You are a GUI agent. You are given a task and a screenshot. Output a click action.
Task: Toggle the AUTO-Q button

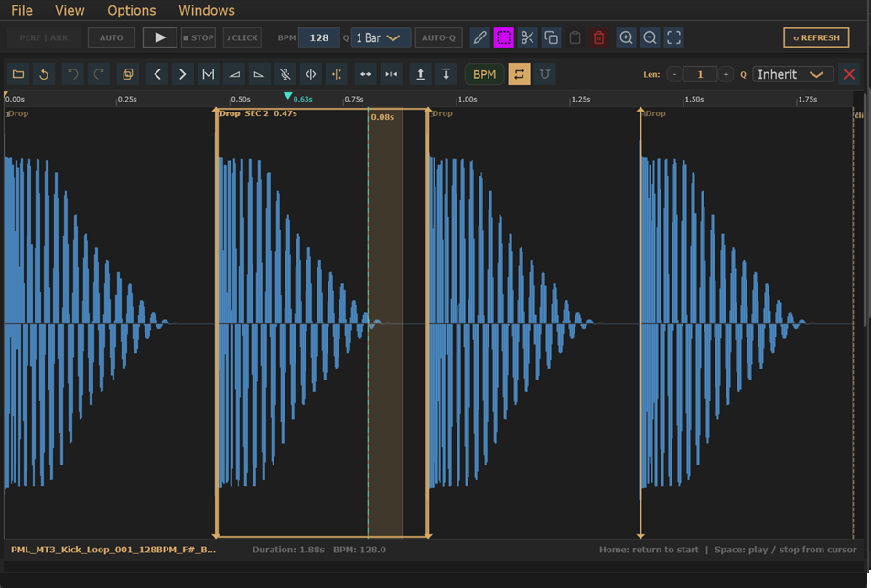click(x=438, y=37)
